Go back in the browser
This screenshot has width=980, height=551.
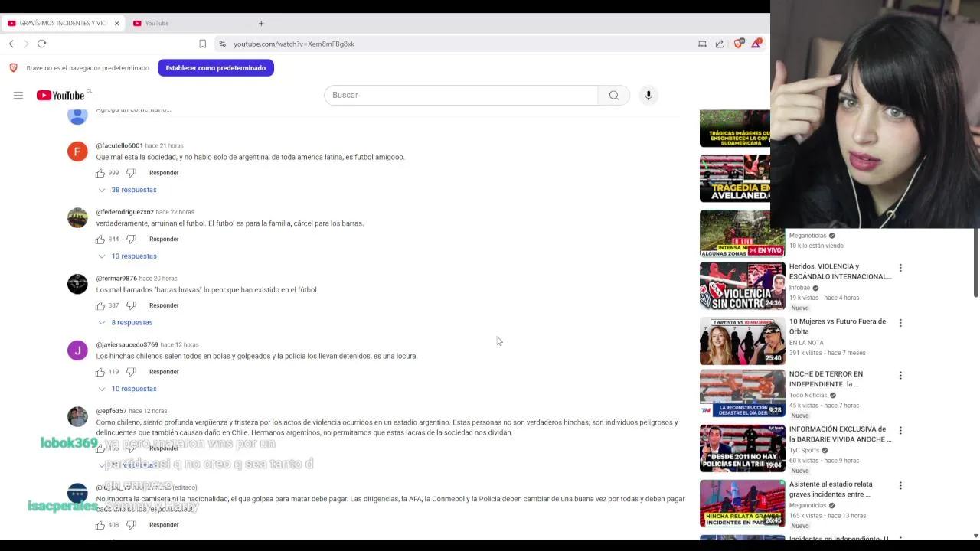[11, 44]
